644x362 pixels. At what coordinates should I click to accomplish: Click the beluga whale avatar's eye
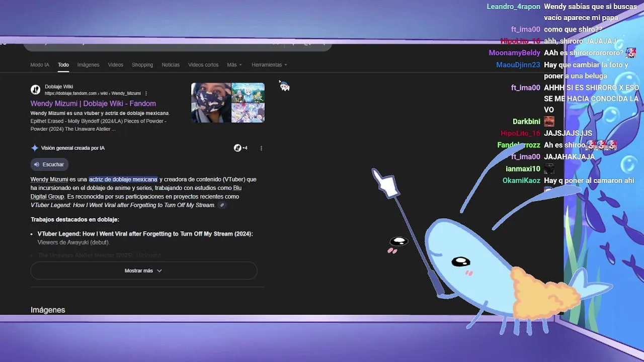click(x=460, y=261)
